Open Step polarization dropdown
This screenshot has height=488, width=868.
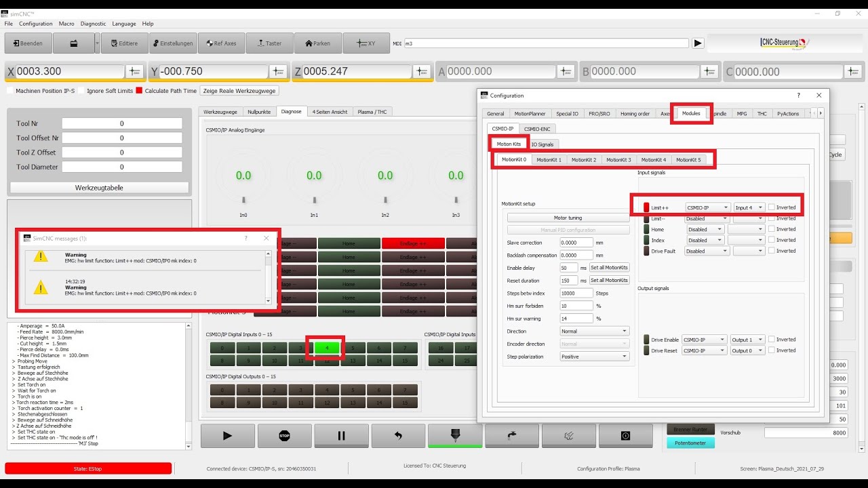595,357
